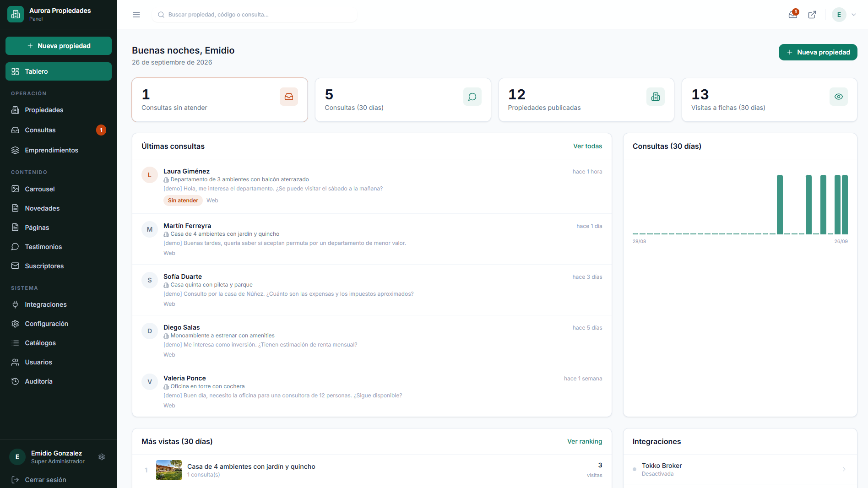The image size is (868, 488).
Task: Open Propiedades in the sidebar
Action: tap(59, 110)
